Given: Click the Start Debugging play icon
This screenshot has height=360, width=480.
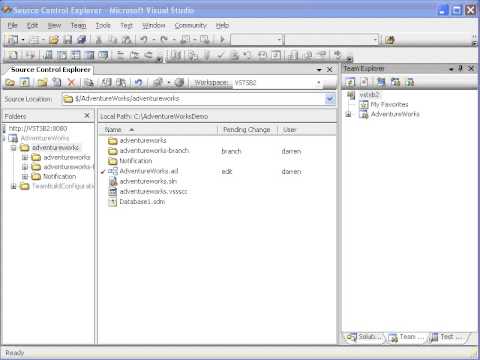Looking at the screenshot, I should point(222,40).
